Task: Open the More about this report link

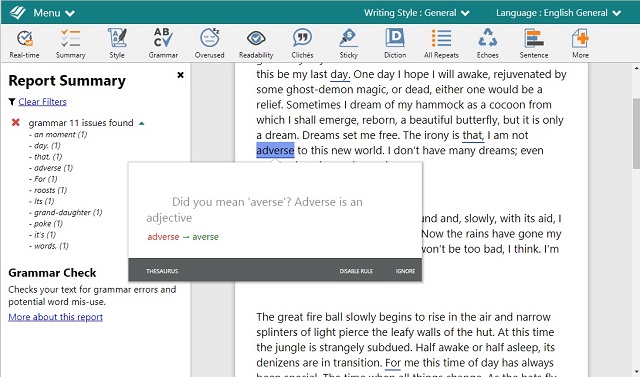Action: [56, 317]
